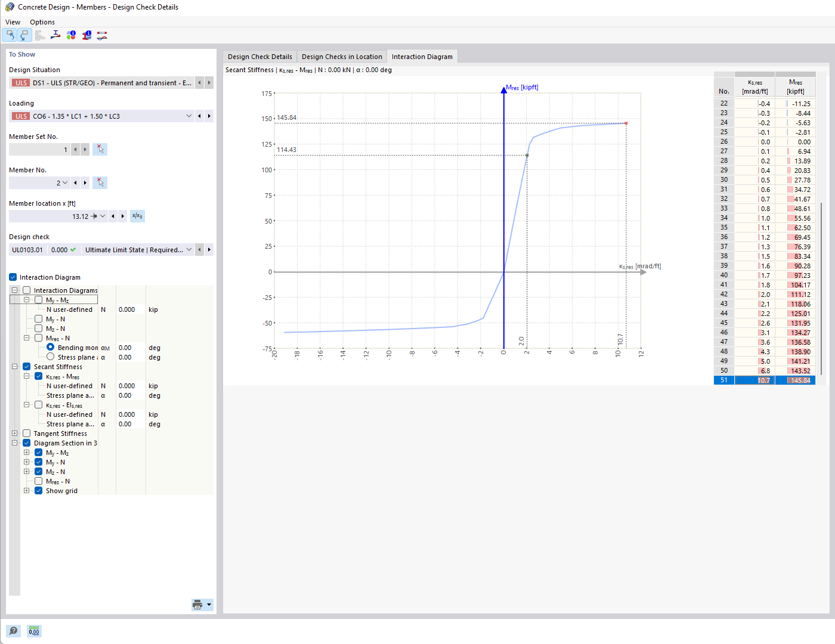835x644 pixels.
Task: Expand the Tangent Stiffness tree node
Action: coord(15,434)
